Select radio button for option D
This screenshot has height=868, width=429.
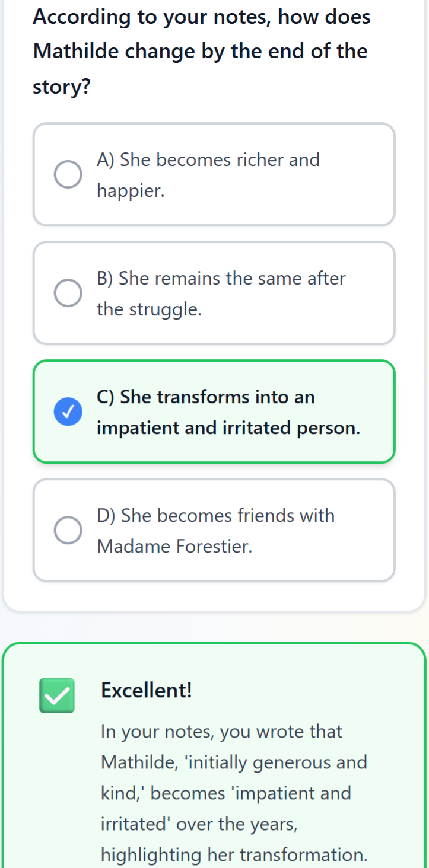click(x=68, y=530)
